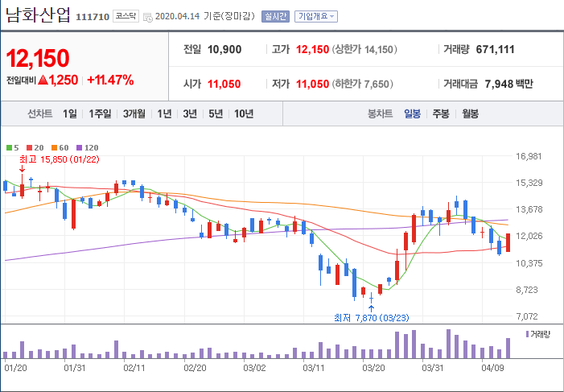The width and height of the screenshot is (564, 392).
Task: Select the 1년 line chart tab
Action: click(x=164, y=114)
